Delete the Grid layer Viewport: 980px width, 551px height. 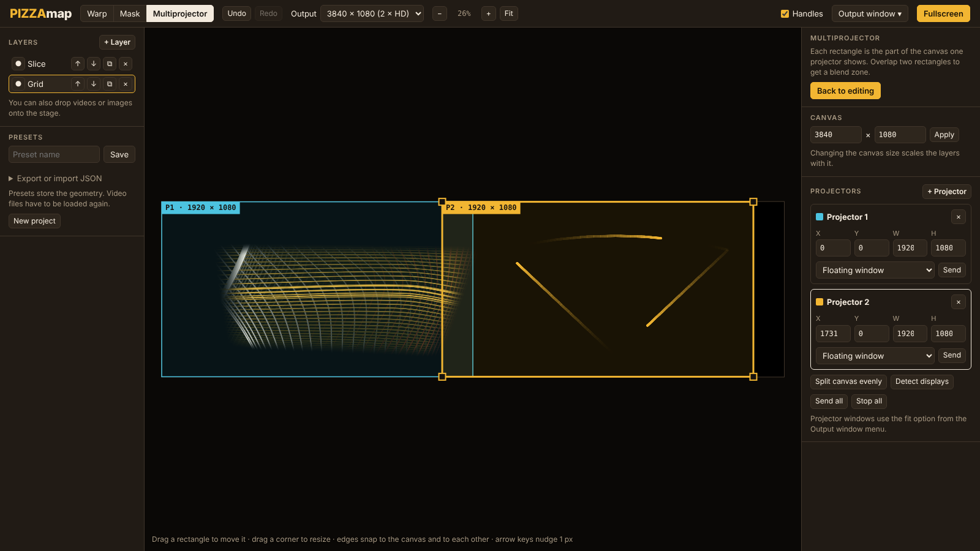click(126, 84)
